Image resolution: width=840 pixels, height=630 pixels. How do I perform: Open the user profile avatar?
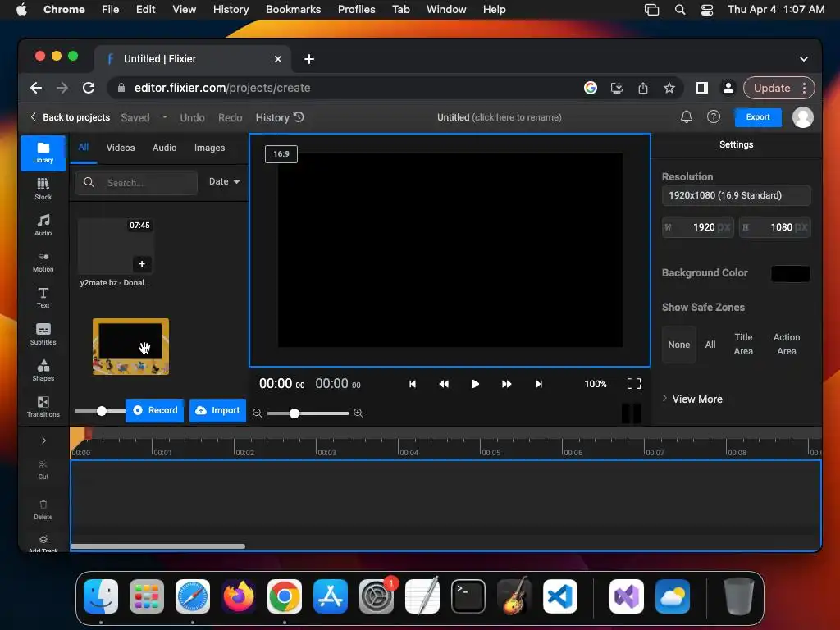[x=802, y=116]
